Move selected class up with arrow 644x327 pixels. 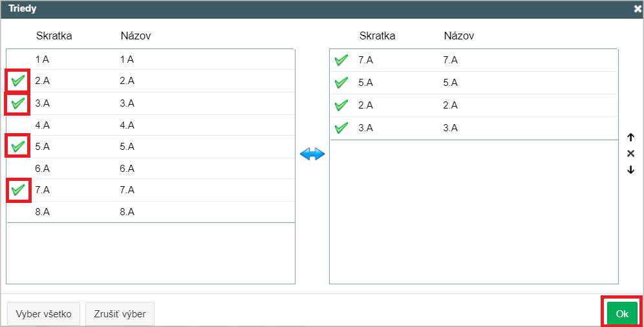point(631,138)
